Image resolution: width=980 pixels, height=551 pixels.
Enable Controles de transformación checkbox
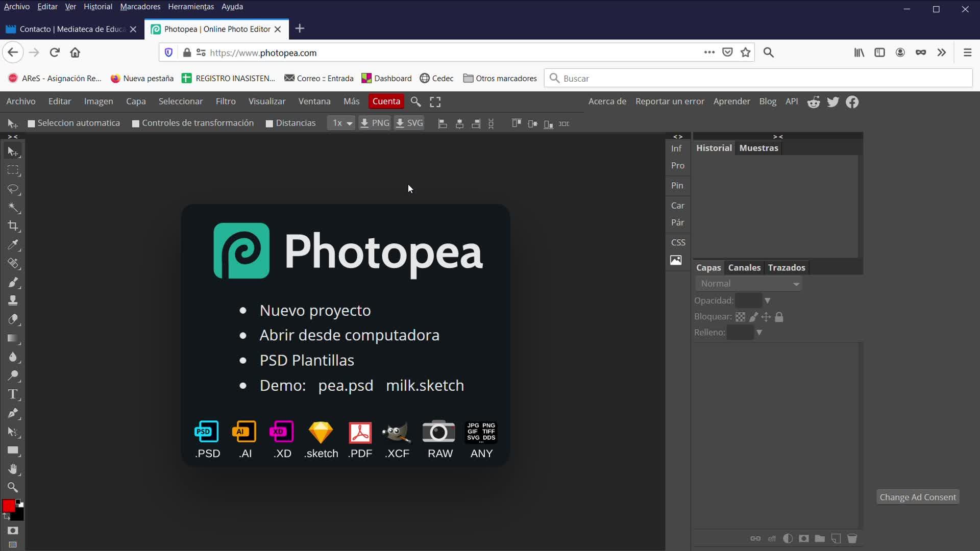[x=136, y=123]
